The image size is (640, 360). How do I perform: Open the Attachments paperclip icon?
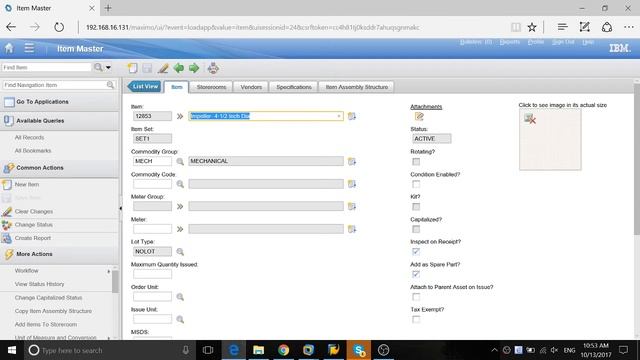[x=419, y=117]
